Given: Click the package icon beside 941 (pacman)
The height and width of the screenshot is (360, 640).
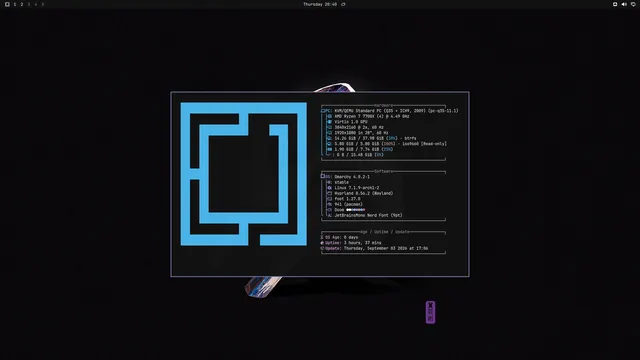Looking at the screenshot, I should tap(329, 204).
